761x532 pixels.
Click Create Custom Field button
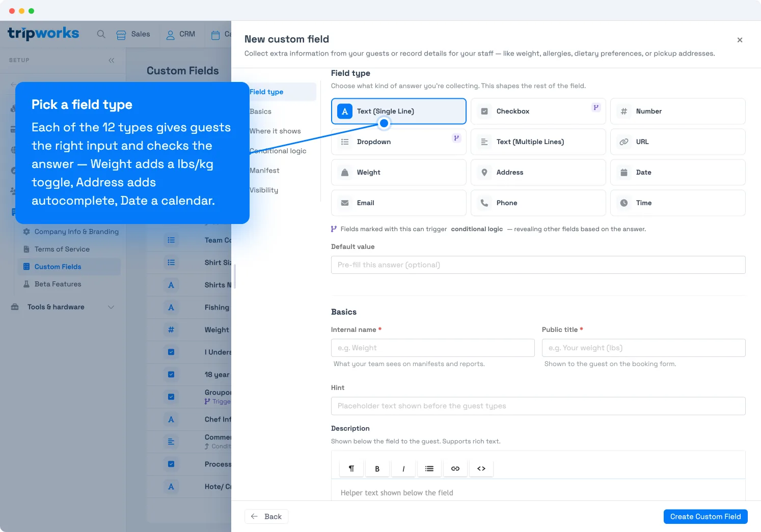click(705, 517)
